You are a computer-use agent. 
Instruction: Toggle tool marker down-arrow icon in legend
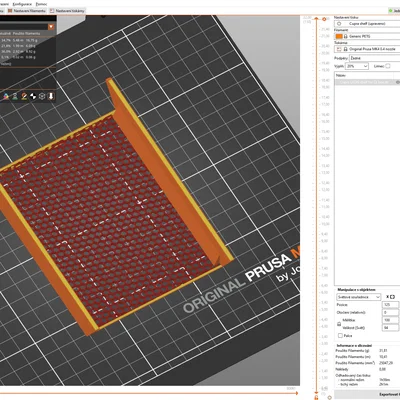point(51,96)
